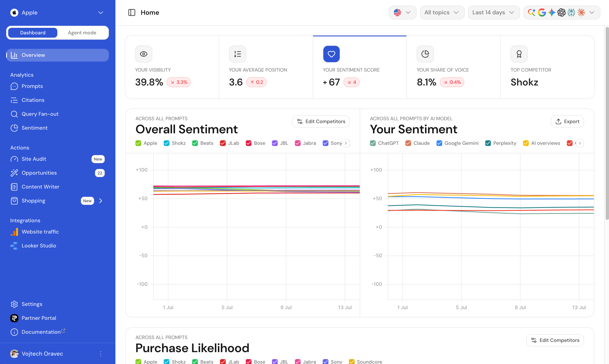Select the Your Average Position card
Image resolution: width=609 pixels, height=364 pixels.
266,67
